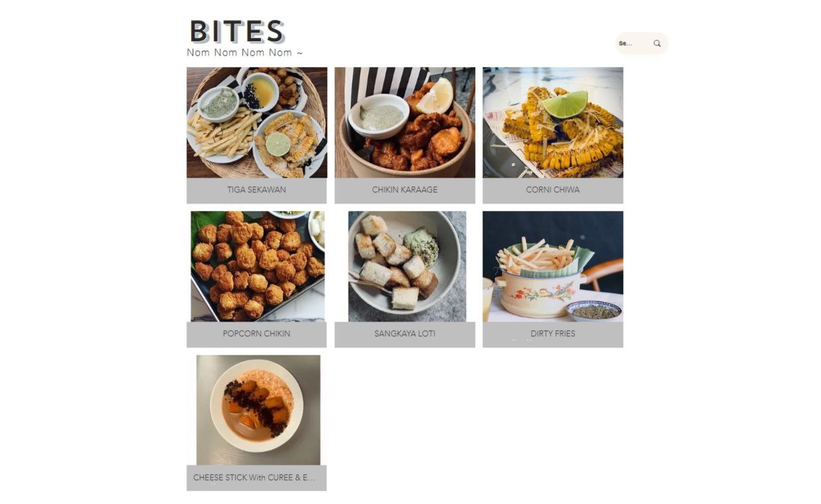821x504 pixels.
Task: Click the magnifying glass search icon
Action: (657, 44)
